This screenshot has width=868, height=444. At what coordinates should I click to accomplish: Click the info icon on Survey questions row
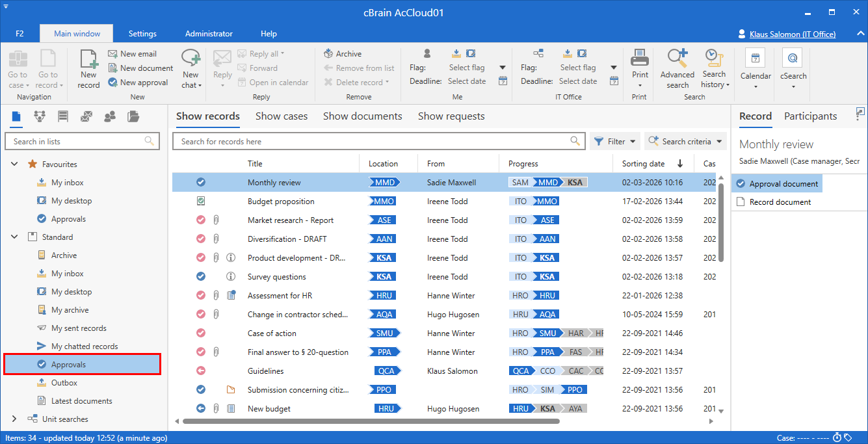[231, 277]
